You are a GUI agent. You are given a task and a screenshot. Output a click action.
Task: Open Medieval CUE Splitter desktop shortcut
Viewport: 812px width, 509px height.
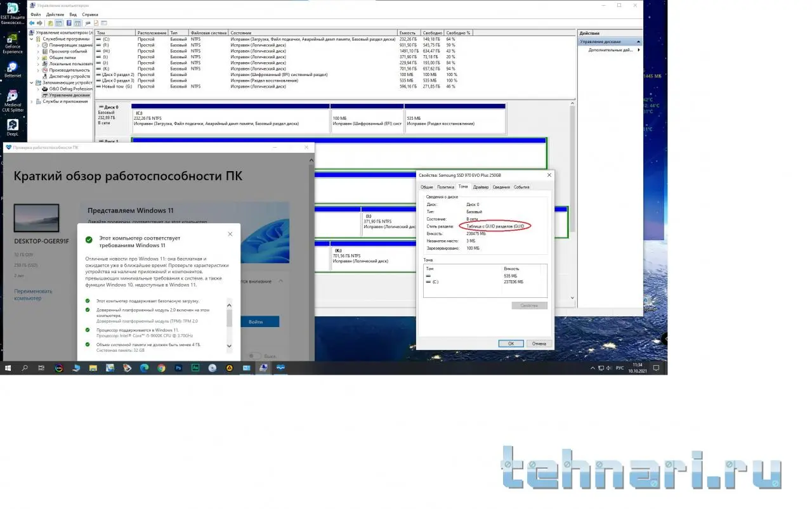13,100
